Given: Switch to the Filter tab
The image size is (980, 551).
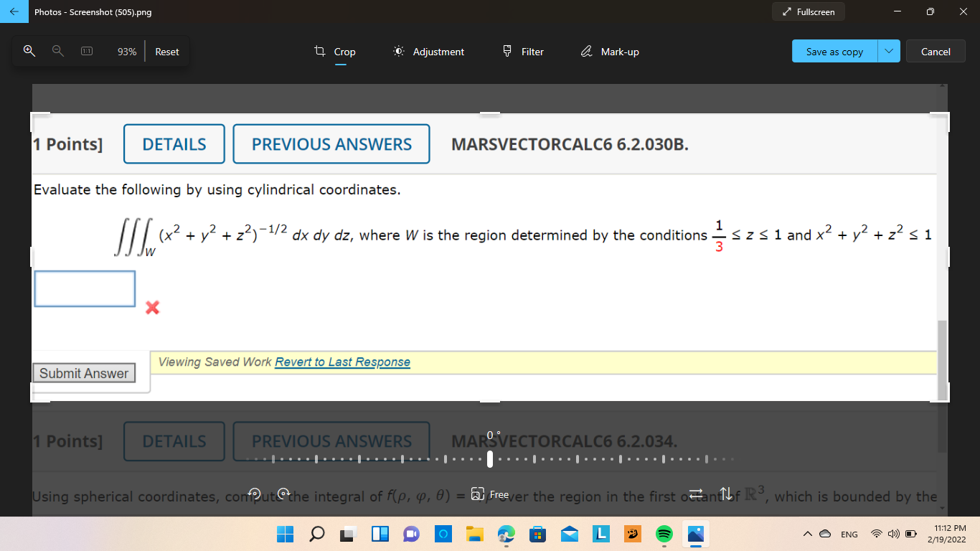Looking at the screenshot, I should click(522, 51).
